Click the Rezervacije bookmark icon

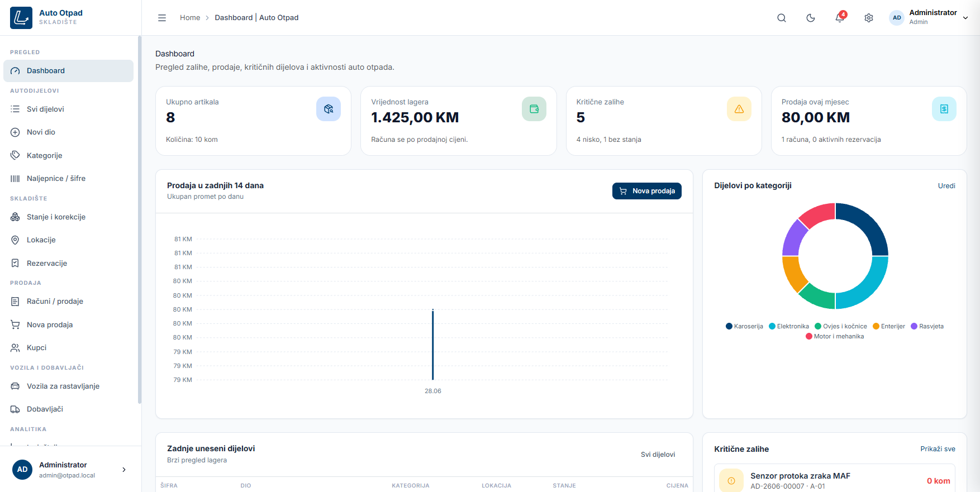click(15, 264)
